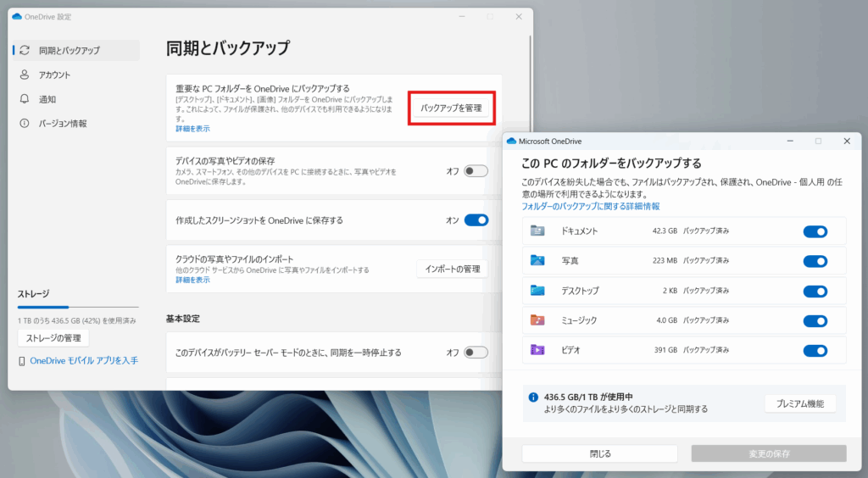This screenshot has height=478, width=868.
Task: Go to バージョン情報 page
Action: 62,124
